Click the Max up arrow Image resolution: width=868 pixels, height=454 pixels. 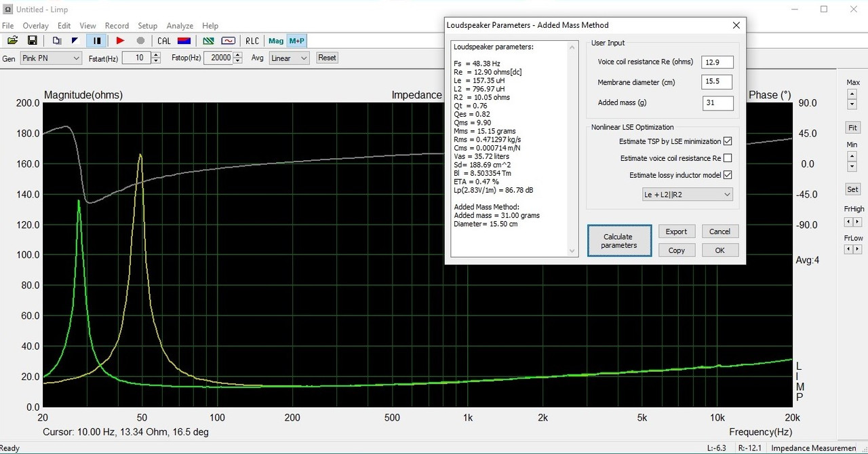852,95
